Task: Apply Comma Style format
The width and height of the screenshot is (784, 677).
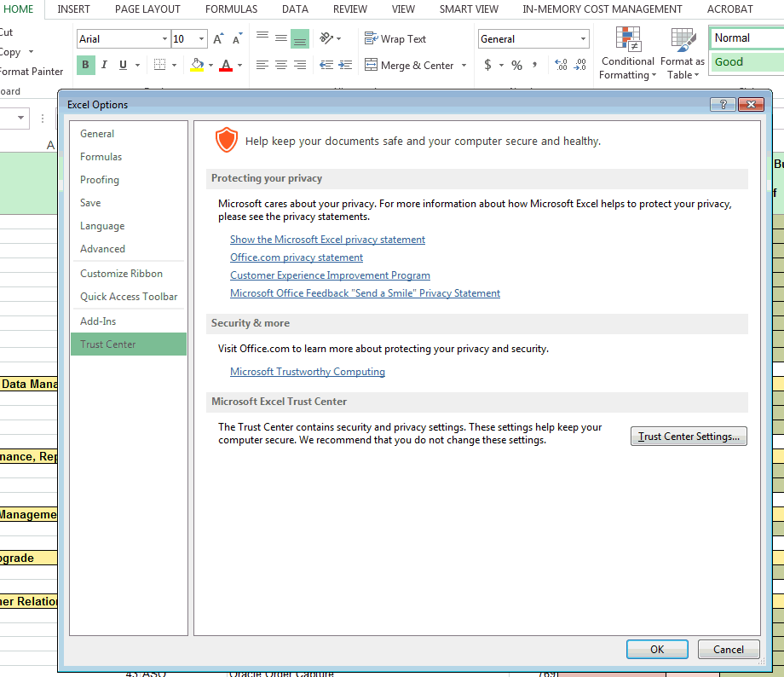Action: (535, 65)
